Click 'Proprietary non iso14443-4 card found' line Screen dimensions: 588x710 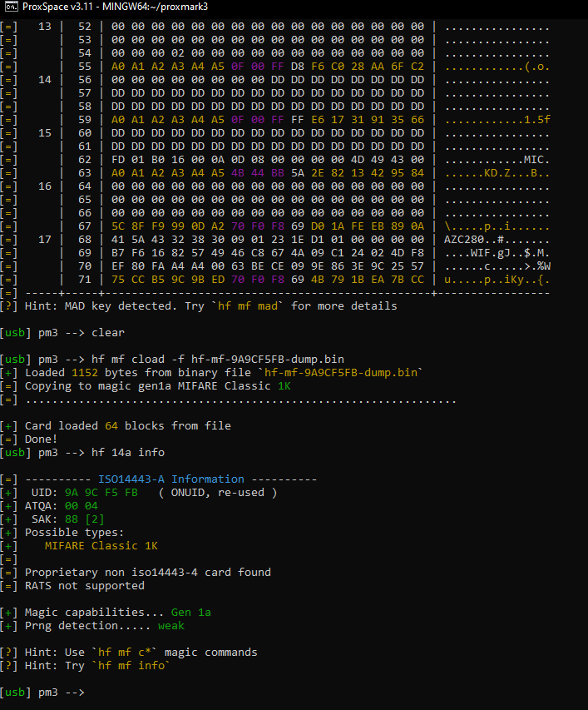point(148,573)
